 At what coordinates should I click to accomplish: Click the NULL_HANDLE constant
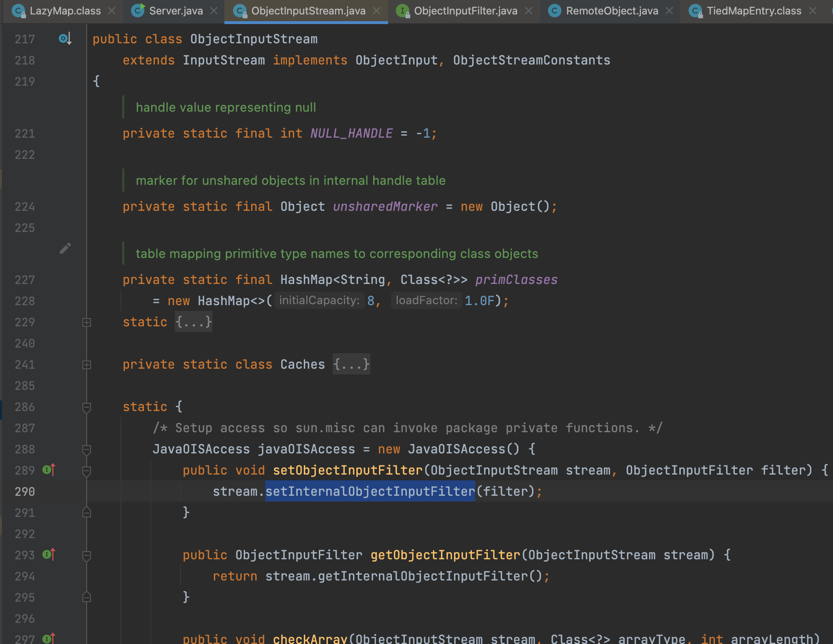[351, 133]
